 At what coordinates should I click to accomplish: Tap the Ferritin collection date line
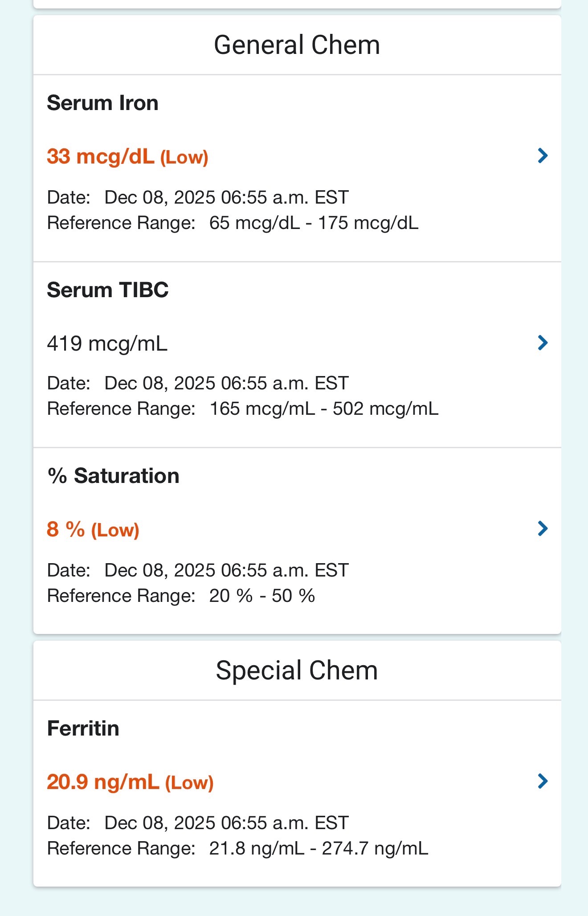pos(198,823)
